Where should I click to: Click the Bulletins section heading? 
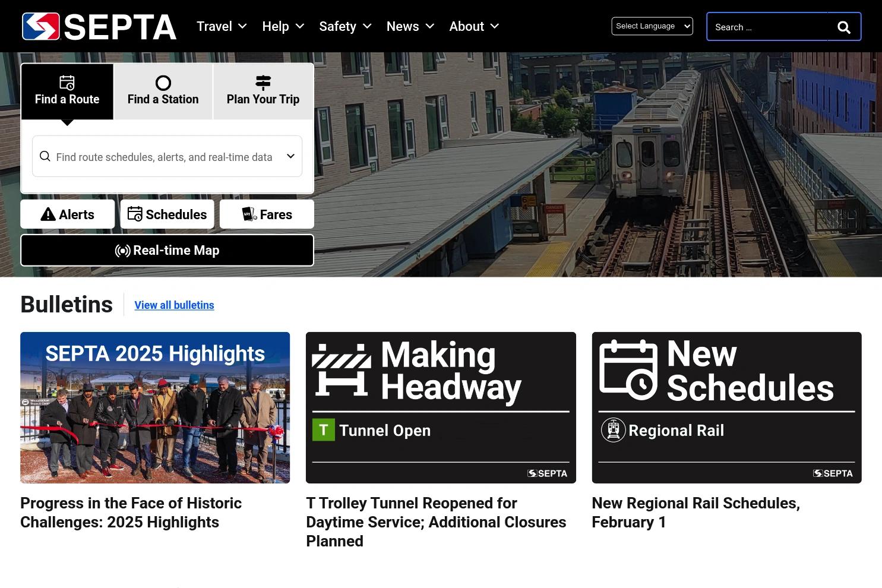point(67,305)
